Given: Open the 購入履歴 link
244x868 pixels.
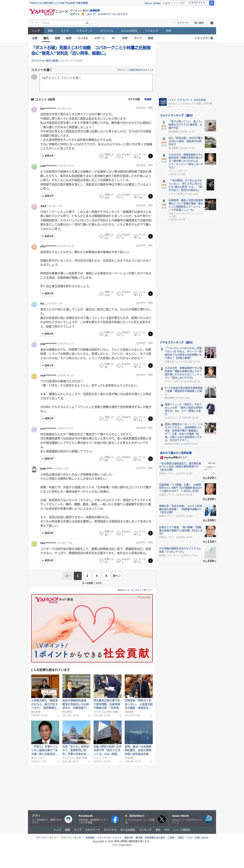Looking at the screenshot, I should pyautogui.click(x=199, y=23).
